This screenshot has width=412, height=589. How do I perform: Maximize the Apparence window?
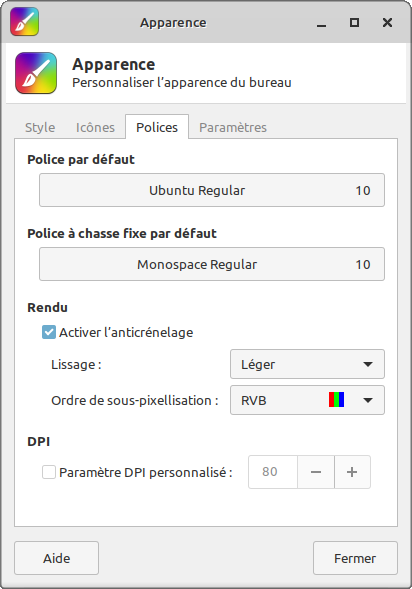354,23
